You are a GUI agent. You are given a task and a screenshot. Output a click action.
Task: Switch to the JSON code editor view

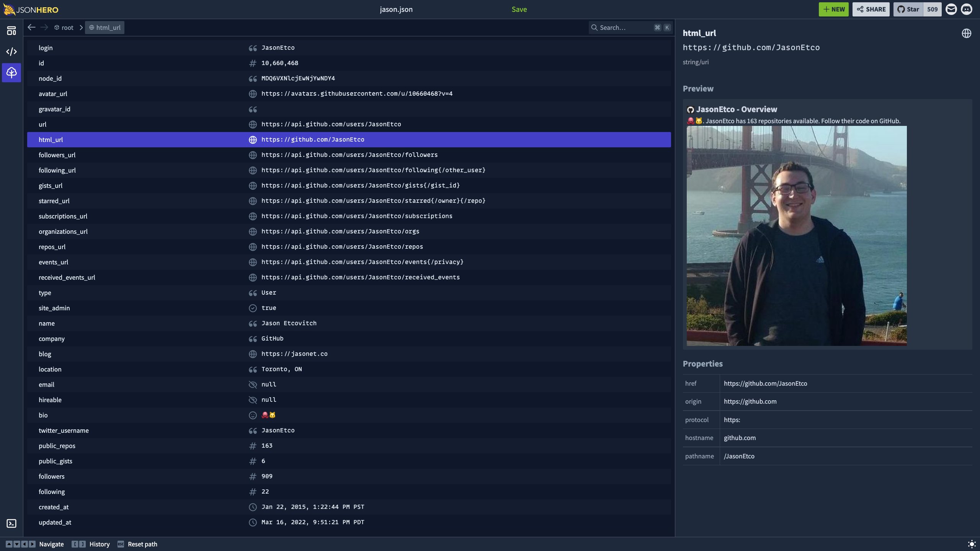click(11, 52)
